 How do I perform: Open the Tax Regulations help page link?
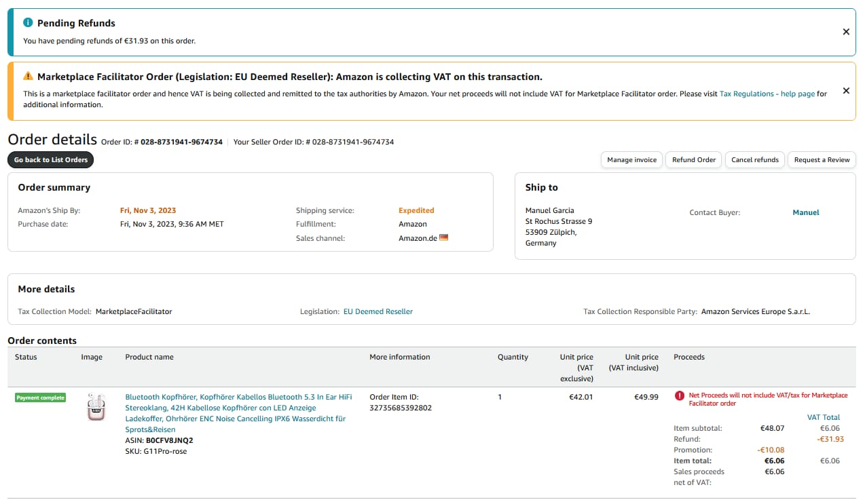point(767,94)
